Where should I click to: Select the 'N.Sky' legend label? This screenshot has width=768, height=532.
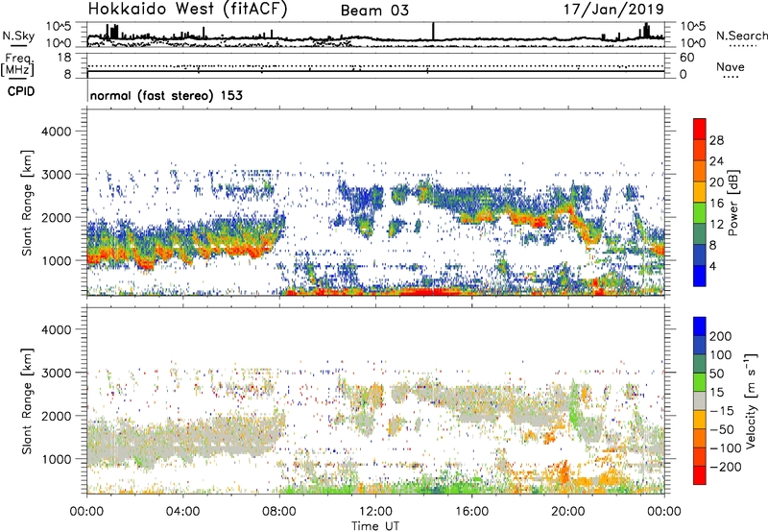pyautogui.click(x=18, y=36)
